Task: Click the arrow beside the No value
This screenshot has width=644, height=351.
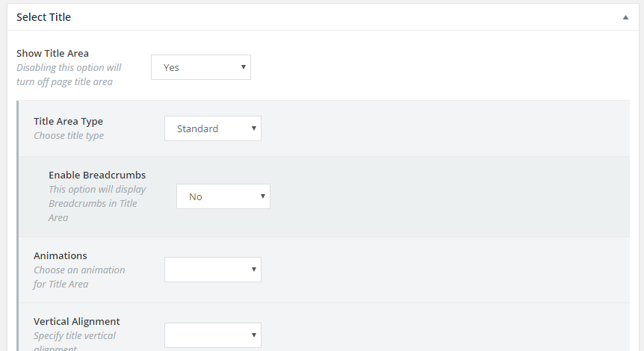Action: (x=263, y=196)
